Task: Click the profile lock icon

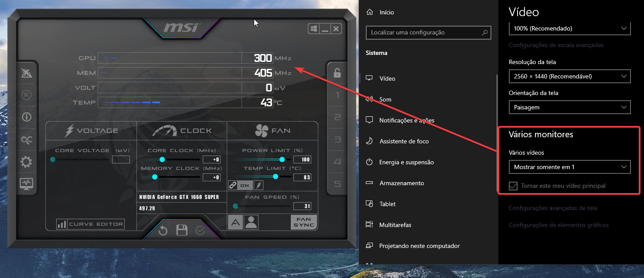Action: [x=337, y=72]
